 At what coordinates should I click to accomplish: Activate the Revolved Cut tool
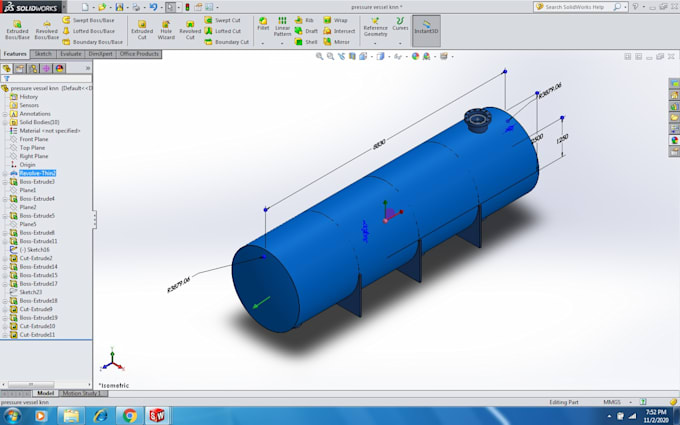click(x=190, y=29)
